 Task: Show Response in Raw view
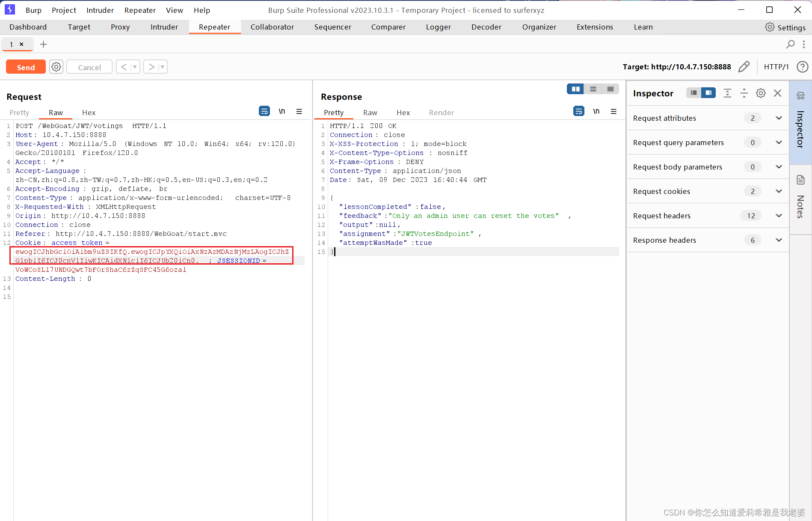370,113
